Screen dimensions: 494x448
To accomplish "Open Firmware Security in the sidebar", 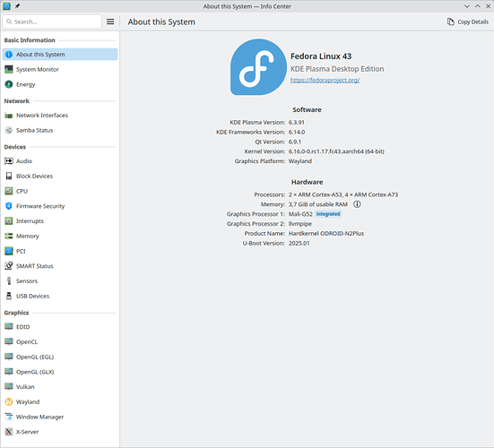I will [x=60, y=206].
